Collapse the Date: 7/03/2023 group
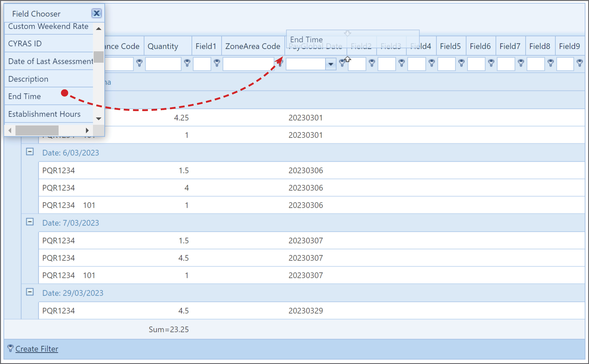This screenshot has width=589, height=364. (30, 222)
